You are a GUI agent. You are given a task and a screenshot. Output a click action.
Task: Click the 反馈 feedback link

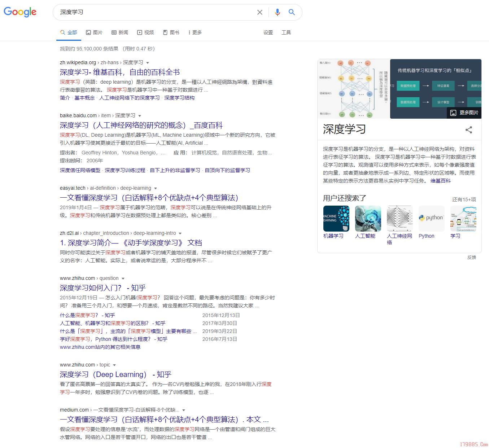472,257
